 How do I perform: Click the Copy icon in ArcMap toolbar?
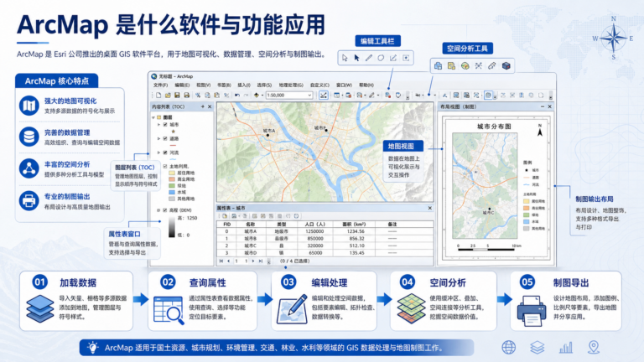pos(207,96)
